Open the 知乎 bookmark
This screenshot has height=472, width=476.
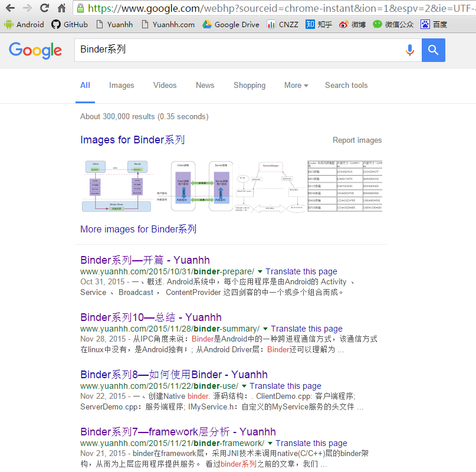[319, 24]
